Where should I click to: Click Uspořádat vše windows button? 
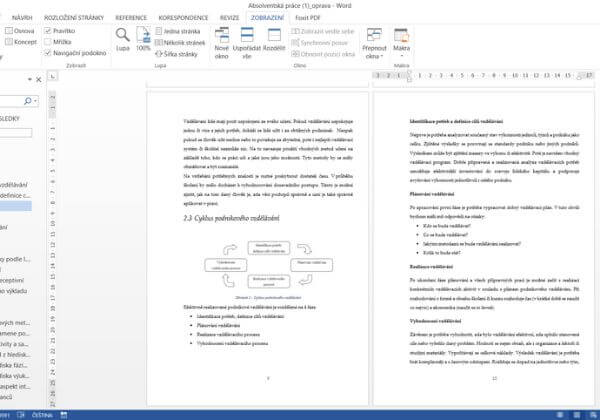pos(247,43)
